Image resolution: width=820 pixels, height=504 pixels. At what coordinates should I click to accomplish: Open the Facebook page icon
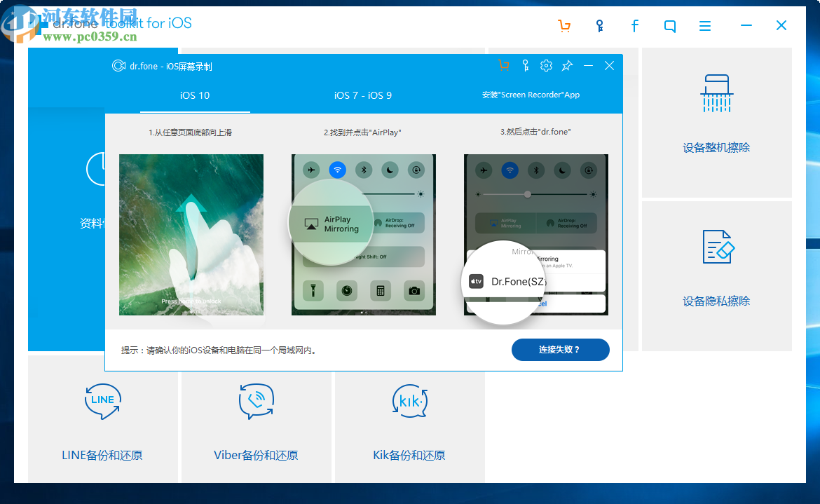tap(634, 25)
